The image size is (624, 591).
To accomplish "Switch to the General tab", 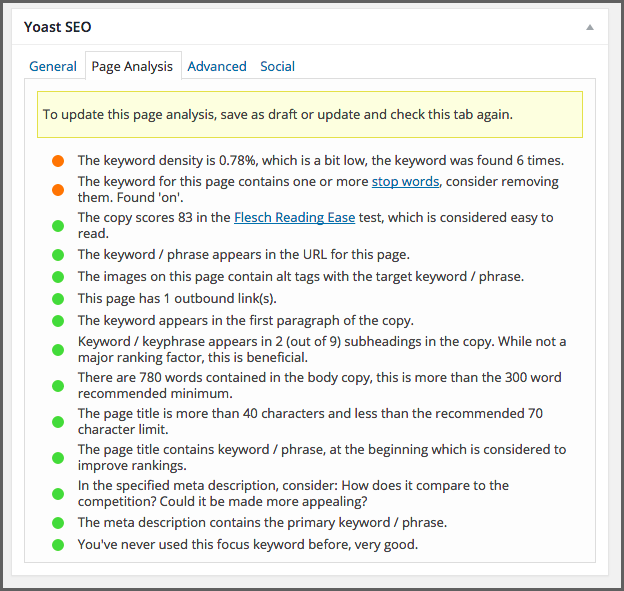I will [53, 66].
